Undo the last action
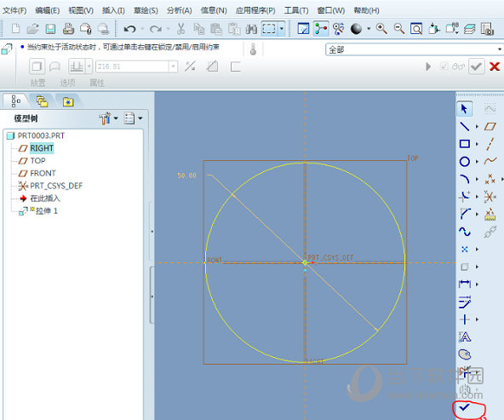Viewport: 504px width, 420px height. tap(129, 29)
